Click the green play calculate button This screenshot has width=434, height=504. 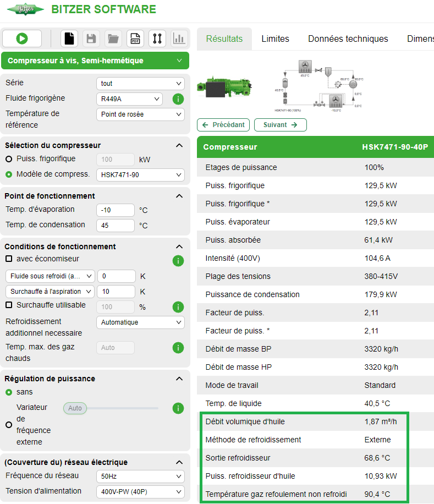(x=22, y=39)
